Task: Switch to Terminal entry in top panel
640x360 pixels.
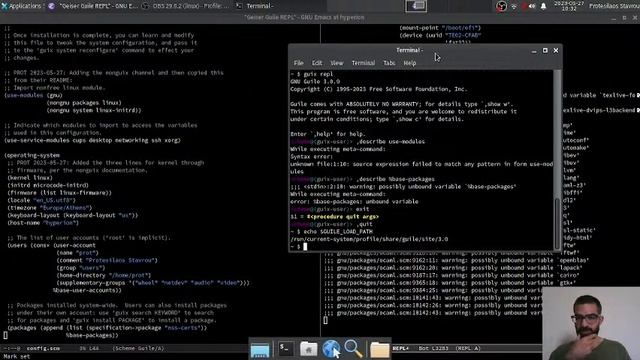Action: click(x=255, y=6)
